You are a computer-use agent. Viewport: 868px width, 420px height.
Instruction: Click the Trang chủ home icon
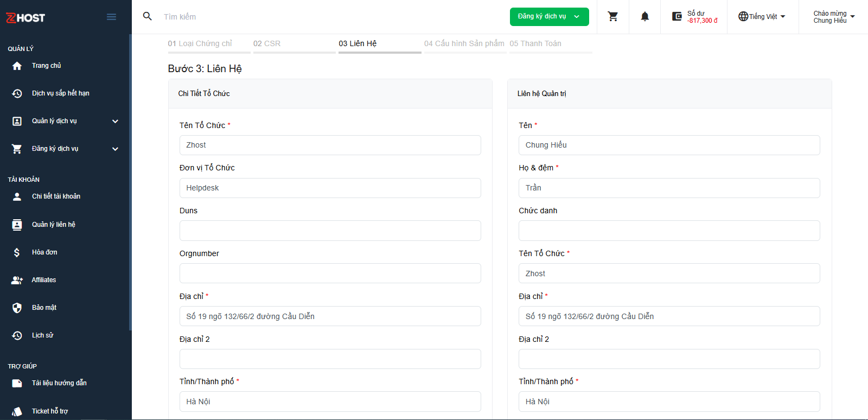17,66
